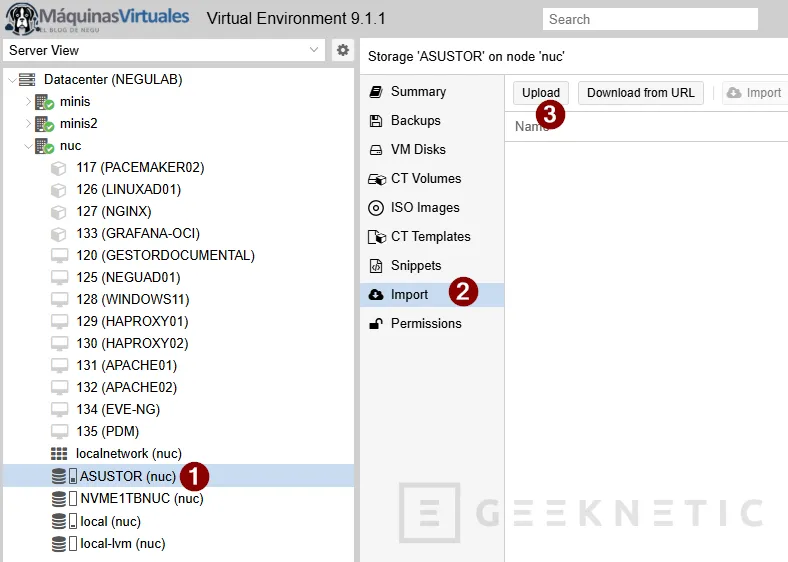The image size is (788, 562).
Task: Select NVME1TBNUC (nuc) storage label
Action: [x=142, y=499]
